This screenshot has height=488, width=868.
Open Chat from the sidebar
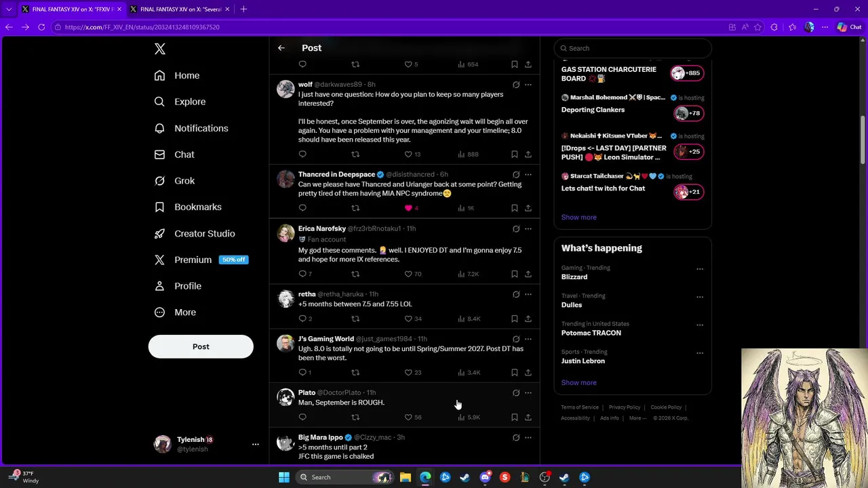click(x=174, y=155)
